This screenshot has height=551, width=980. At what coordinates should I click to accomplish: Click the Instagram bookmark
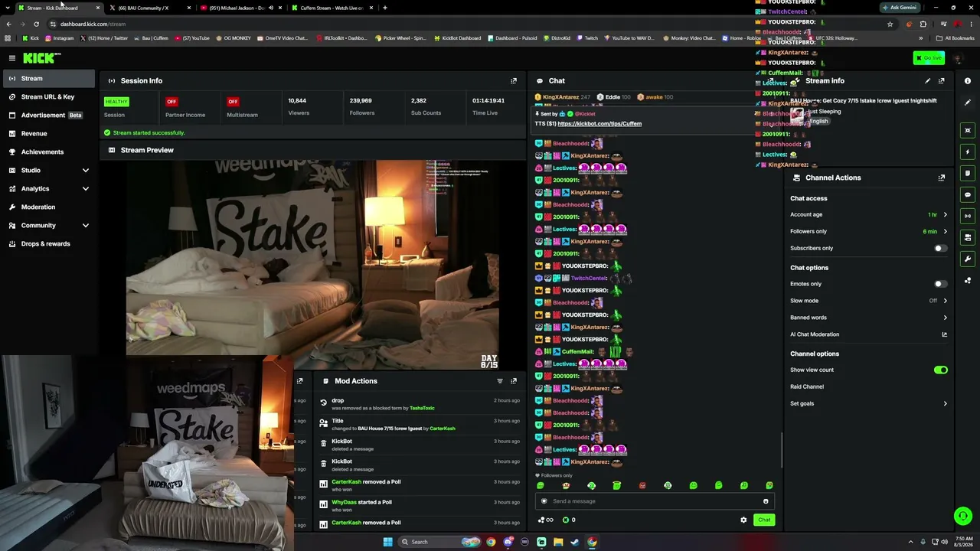click(x=60, y=38)
